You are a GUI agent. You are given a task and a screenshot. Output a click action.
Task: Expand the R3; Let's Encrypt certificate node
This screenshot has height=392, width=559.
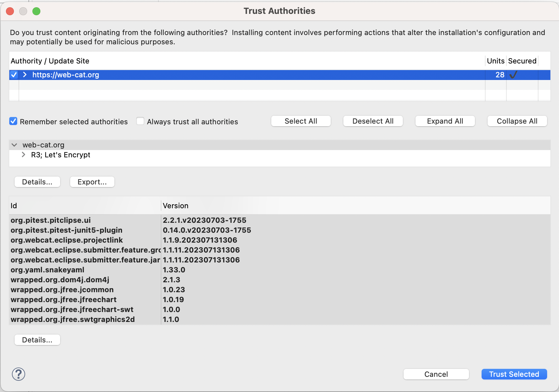23,155
